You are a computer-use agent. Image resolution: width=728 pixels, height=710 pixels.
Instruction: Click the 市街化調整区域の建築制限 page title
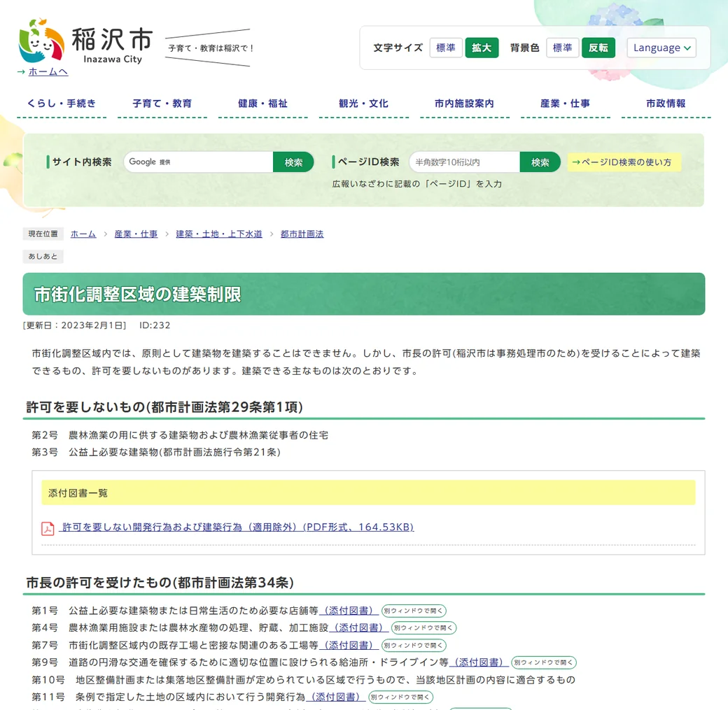point(137,294)
